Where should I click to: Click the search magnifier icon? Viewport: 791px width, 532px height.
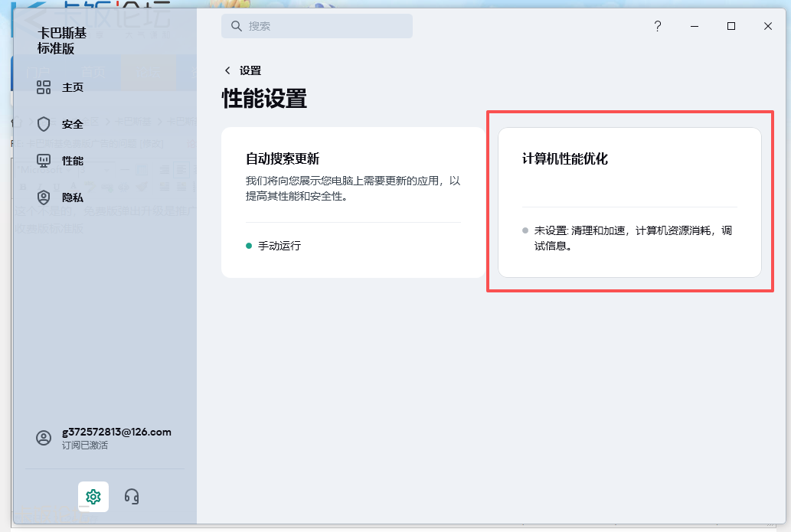pos(236,25)
